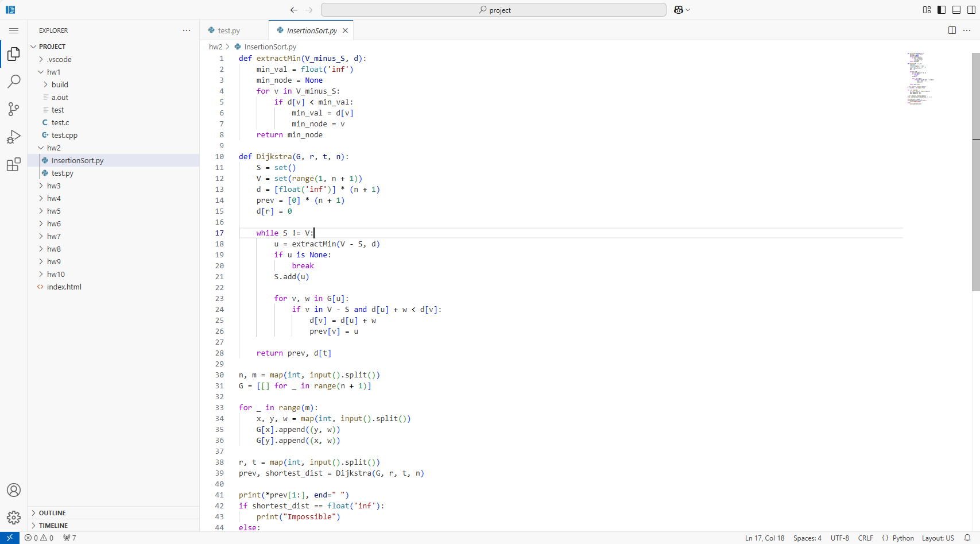
Task: Toggle the Primary Side Bar visibility
Action: coord(942,10)
